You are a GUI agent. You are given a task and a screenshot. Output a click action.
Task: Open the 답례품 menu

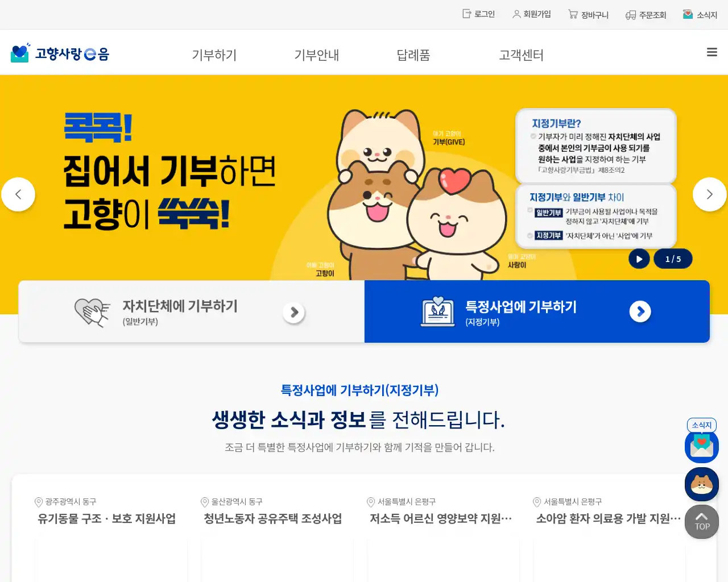pos(413,55)
